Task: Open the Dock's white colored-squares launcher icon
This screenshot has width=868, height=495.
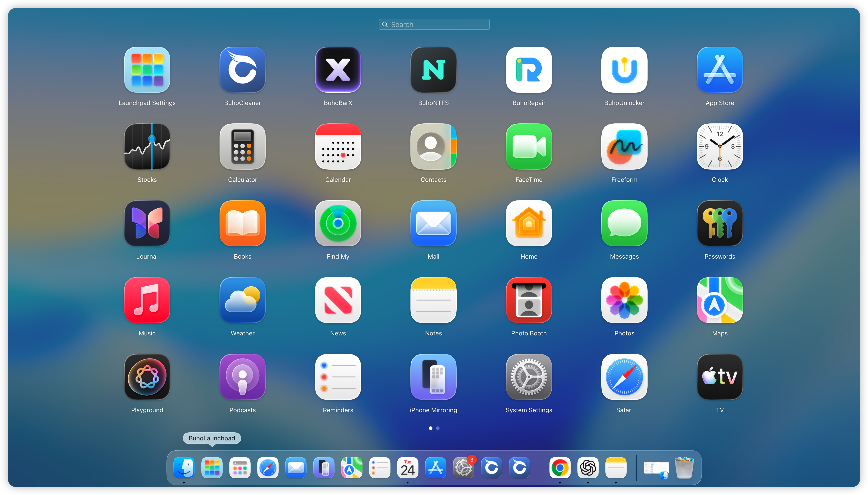Action: point(240,468)
